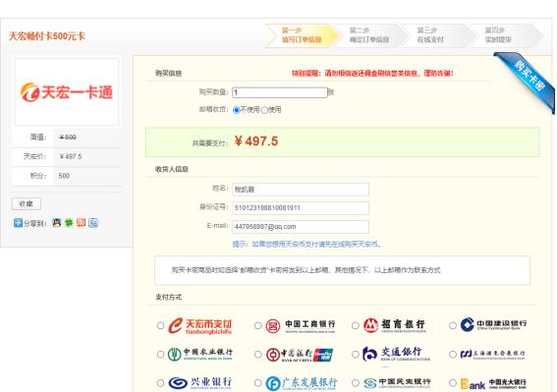Click the 交通银行 logo
Screen dimensions: 557x392
(396, 354)
